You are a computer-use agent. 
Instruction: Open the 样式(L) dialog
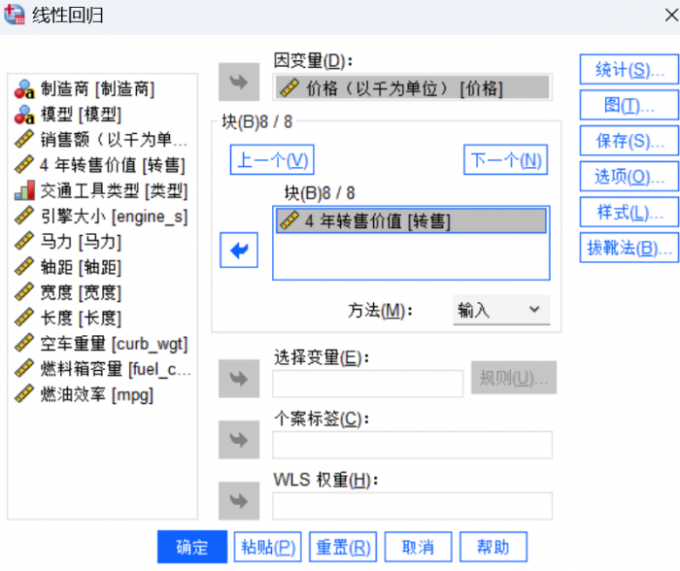[x=629, y=212]
